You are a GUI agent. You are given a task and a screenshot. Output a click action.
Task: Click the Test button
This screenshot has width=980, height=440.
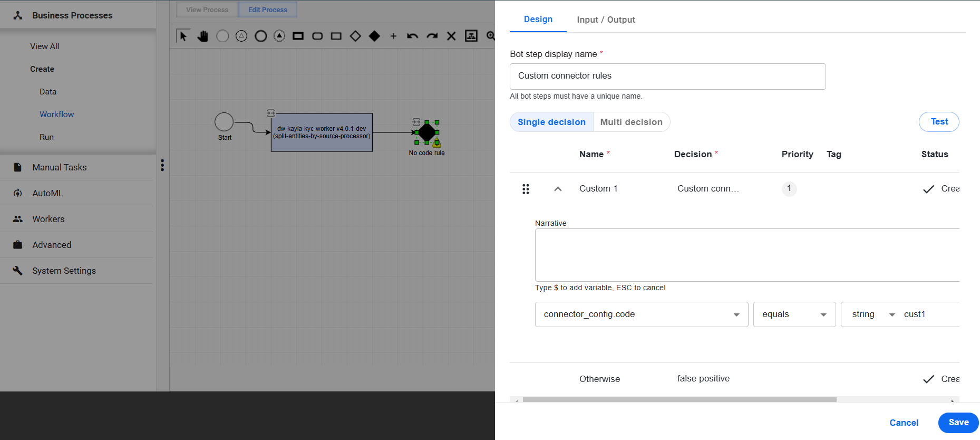point(939,122)
